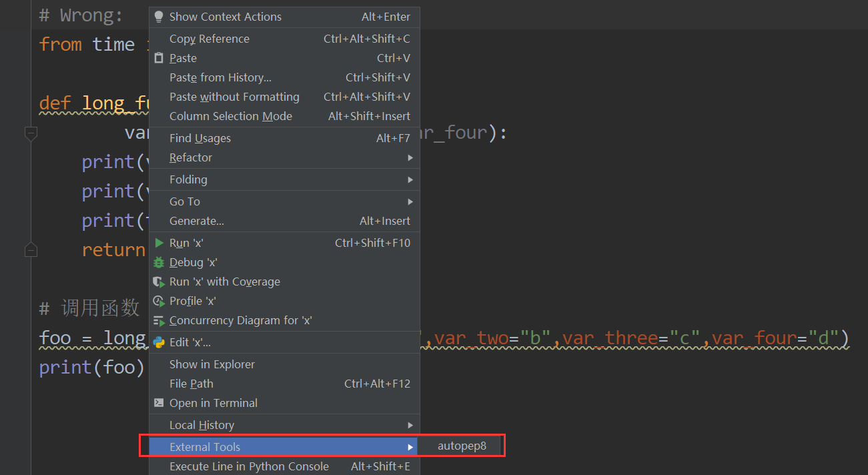
Task: Expand the Local History submenu arrow
Action: point(410,425)
